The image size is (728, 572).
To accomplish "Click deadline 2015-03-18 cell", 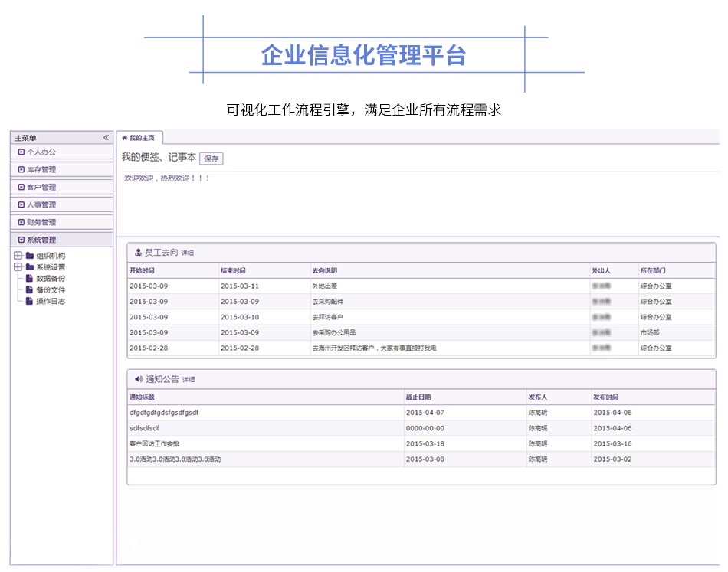I will 425,444.
